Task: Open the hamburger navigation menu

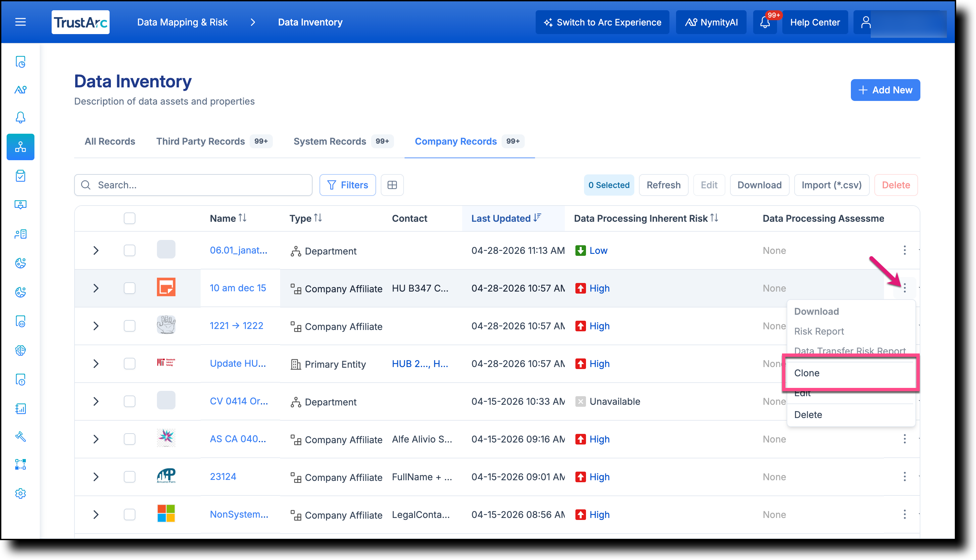Action: point(21,22)
